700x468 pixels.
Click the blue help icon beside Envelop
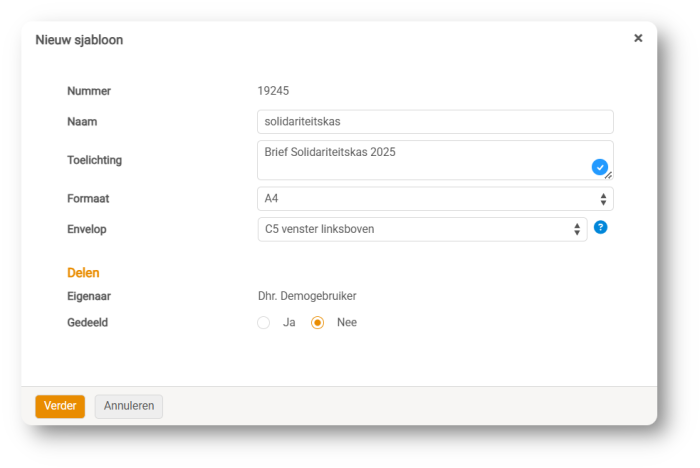point(600,227)
